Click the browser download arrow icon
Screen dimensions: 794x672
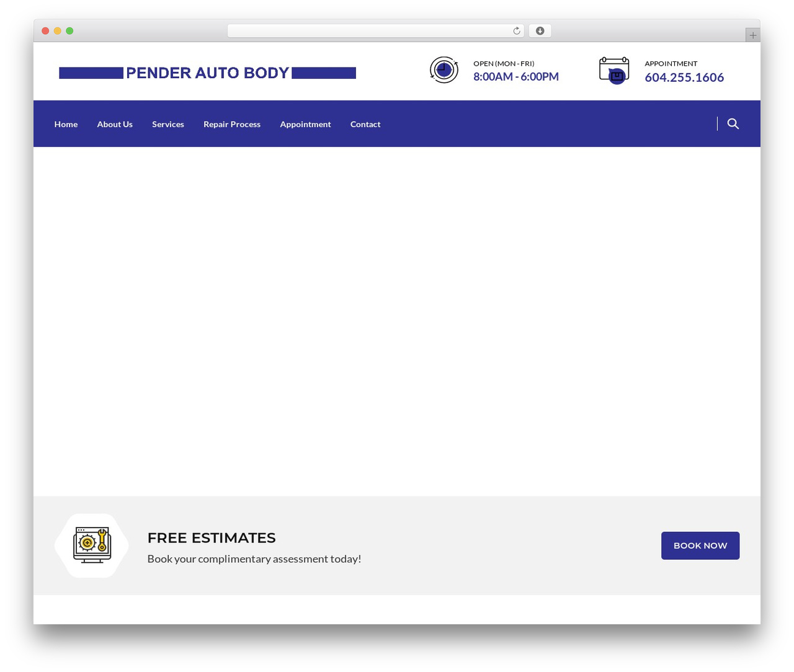[x=540, y=31]
